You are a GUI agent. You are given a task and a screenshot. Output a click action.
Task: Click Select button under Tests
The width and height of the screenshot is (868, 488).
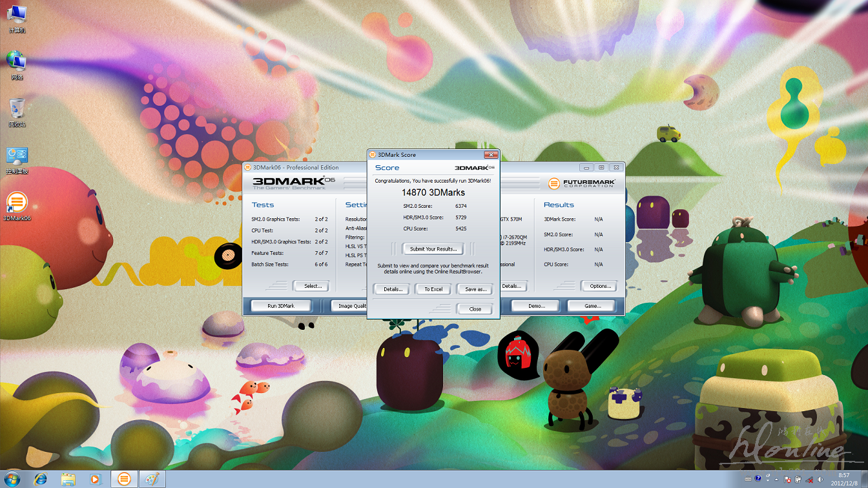tap(312, 286)
